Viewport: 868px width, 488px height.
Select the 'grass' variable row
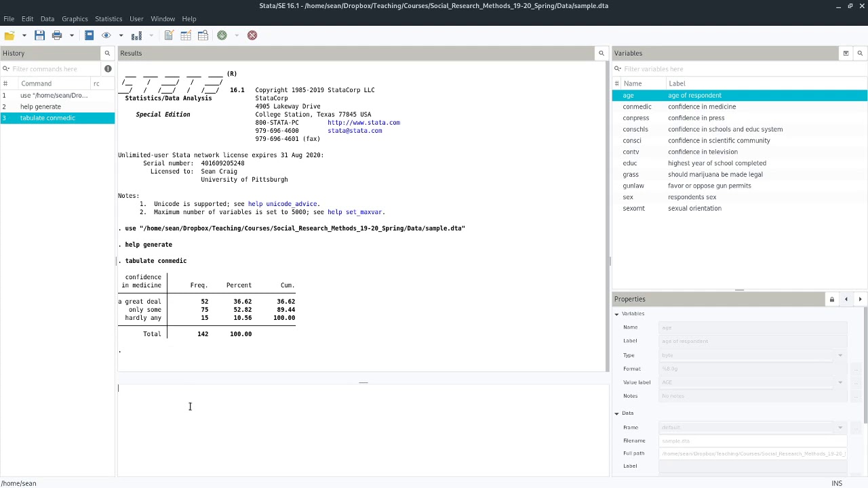point(739,174)
